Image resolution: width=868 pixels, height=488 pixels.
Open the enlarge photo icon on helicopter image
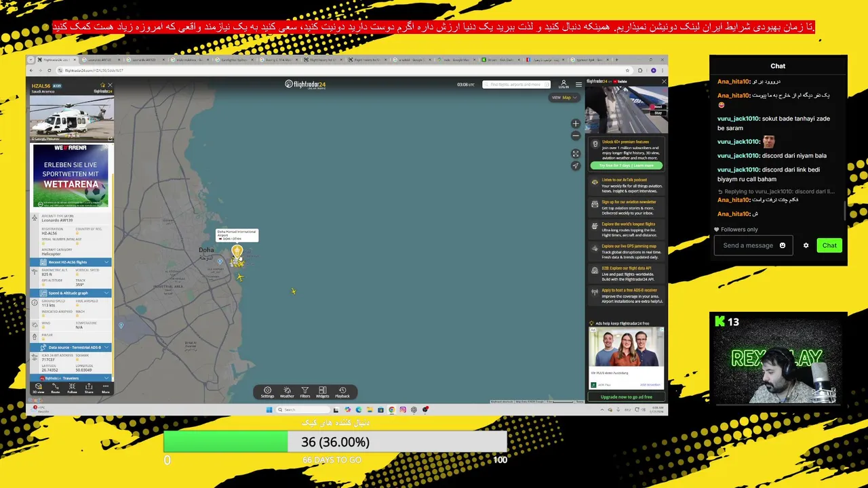pos(110,138)
